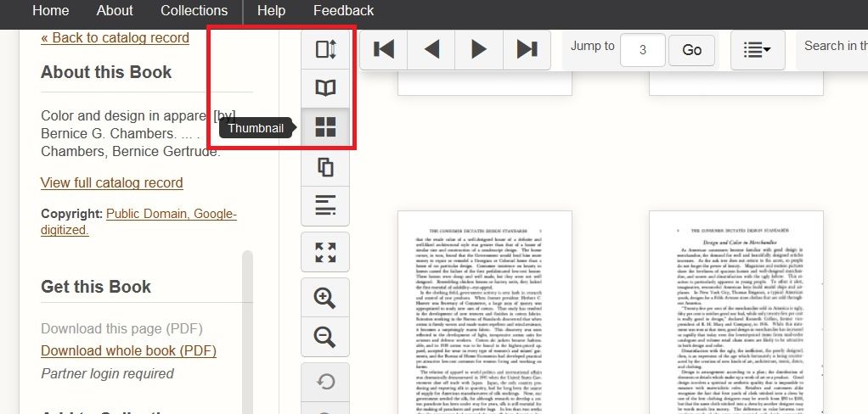Click the Jump to page number field
The image size is (868, 414).
(x=643, y=50)
